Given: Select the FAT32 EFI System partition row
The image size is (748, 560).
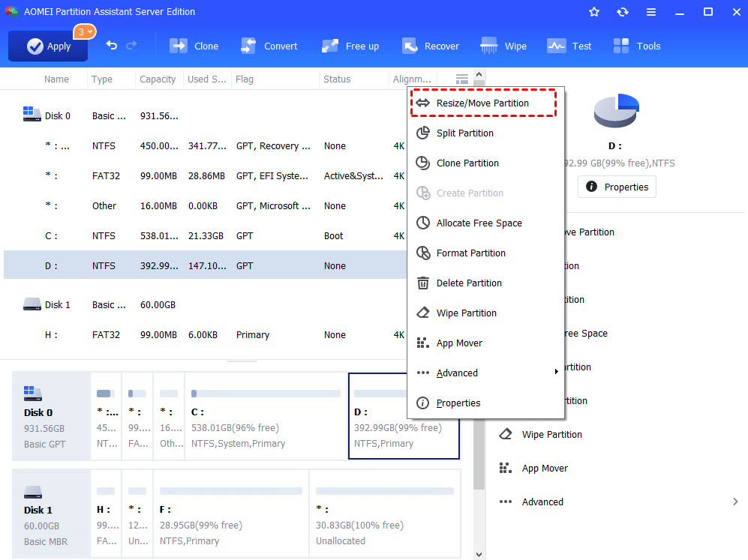Looking at the screenshot, I should [205, 176].
